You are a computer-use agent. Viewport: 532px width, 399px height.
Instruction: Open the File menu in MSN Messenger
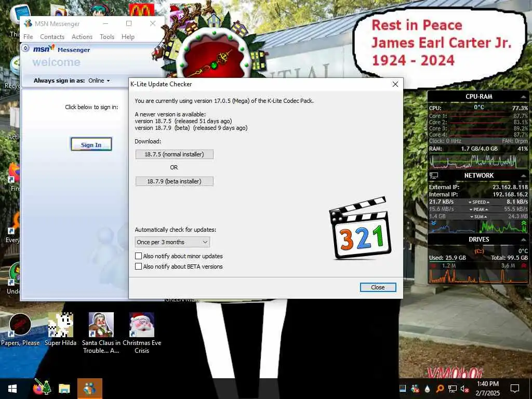point(28,37)
